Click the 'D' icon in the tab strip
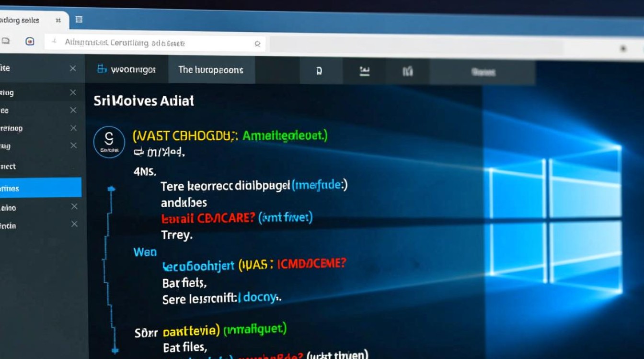This screenshot has height=359, width=644. coord(319,72)
